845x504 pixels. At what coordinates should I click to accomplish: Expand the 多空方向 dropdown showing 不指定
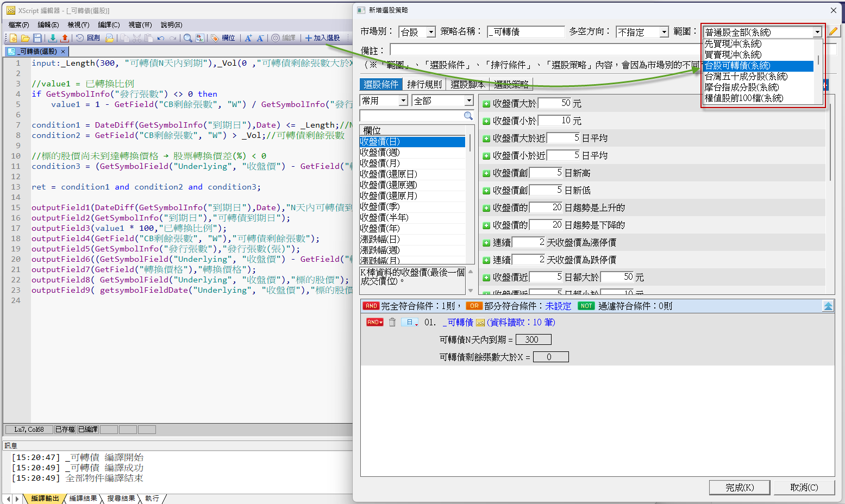pyautogui.click(x=642, y=32)
